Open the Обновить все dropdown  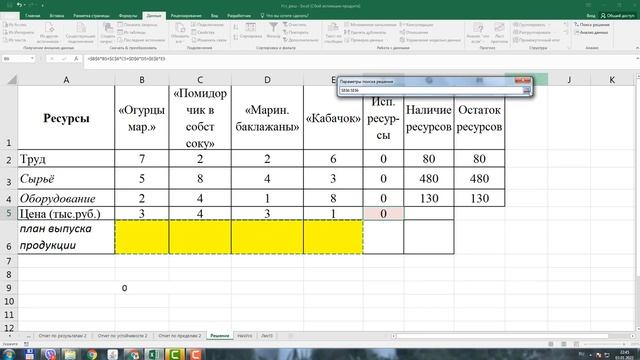point(180,33)
